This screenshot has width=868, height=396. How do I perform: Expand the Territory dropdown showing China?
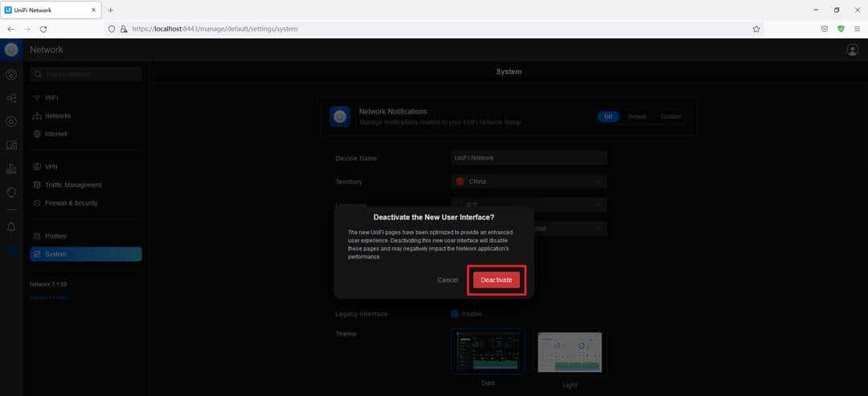point(529,182)
